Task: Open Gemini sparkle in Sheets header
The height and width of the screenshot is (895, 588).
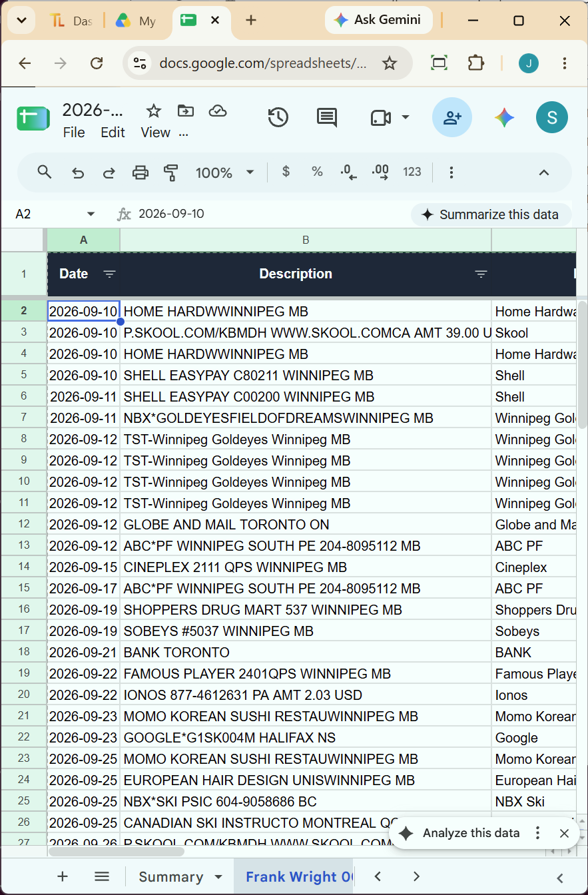Action: point(504,118)
